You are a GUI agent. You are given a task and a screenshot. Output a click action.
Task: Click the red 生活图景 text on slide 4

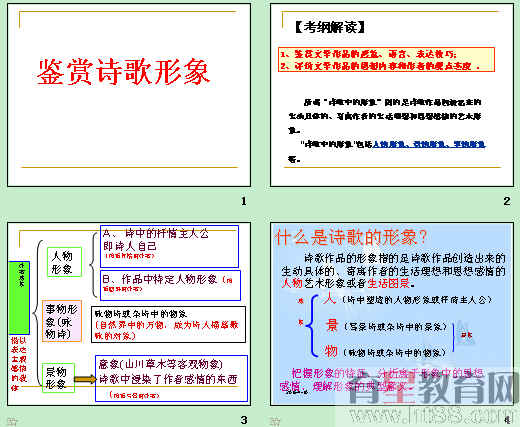point(388,283)
